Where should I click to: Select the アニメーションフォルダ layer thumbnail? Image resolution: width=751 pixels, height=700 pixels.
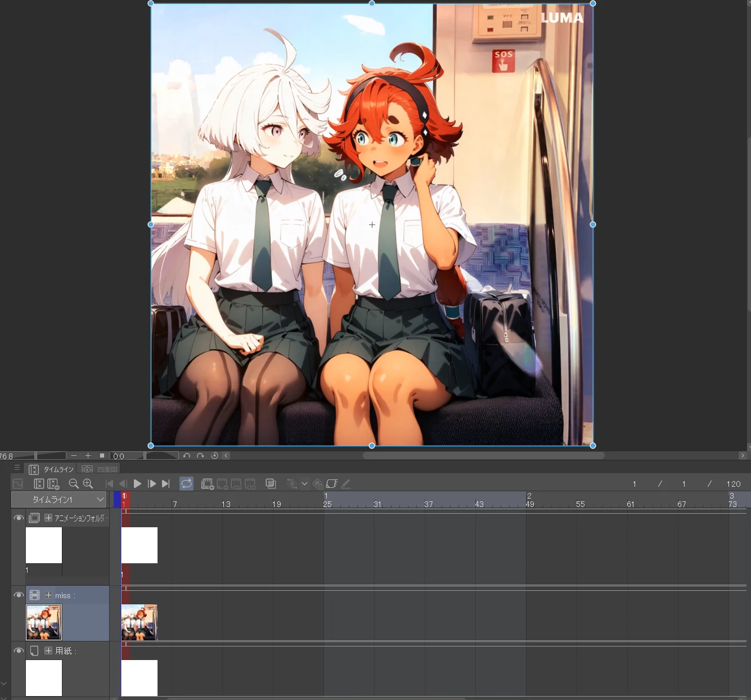(x=44, y=545)
